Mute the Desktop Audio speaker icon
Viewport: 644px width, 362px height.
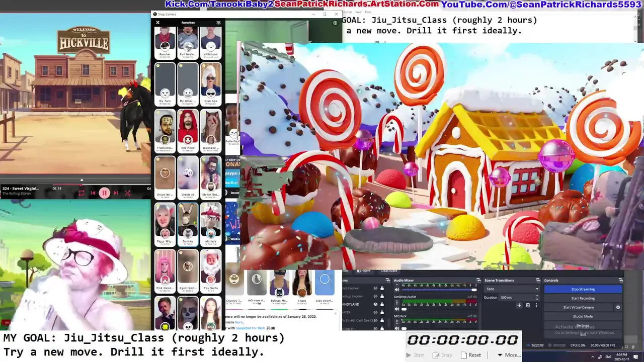397,309
